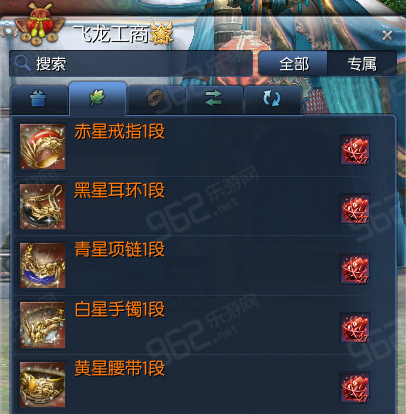The height and width of the screenshot is (414, 406).
Task: Click the 赤星戒指1段 ring icon
Action: pos(42,146)
